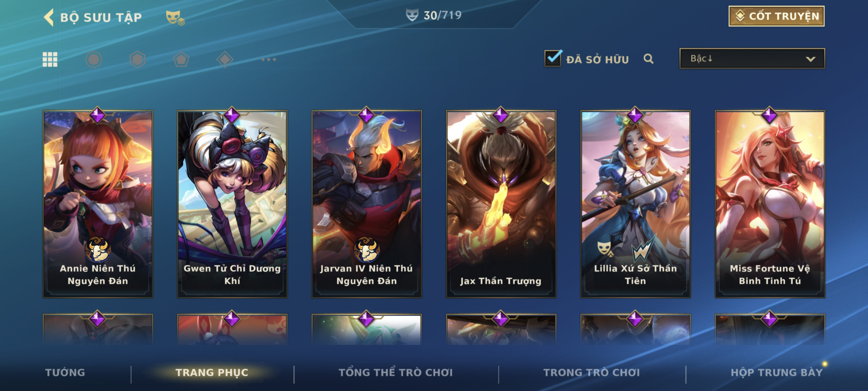
Task: Filter by the pentagon rarity icon
Action: click(x=181, y=59)
